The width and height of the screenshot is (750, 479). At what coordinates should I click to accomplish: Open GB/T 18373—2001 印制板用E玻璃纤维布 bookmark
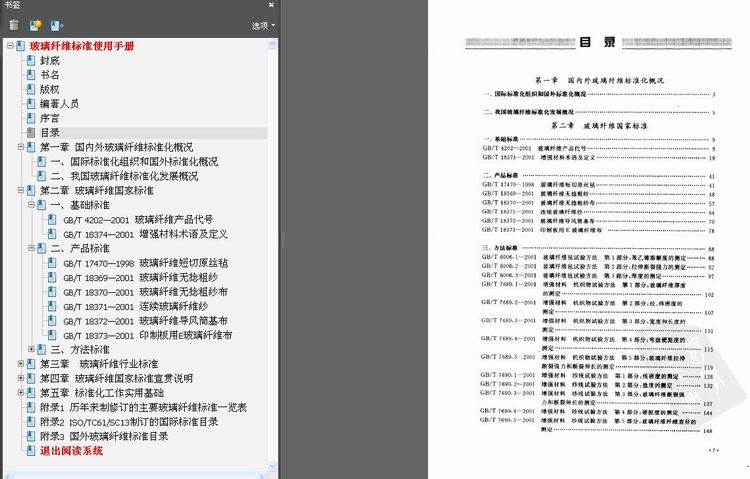147,335
